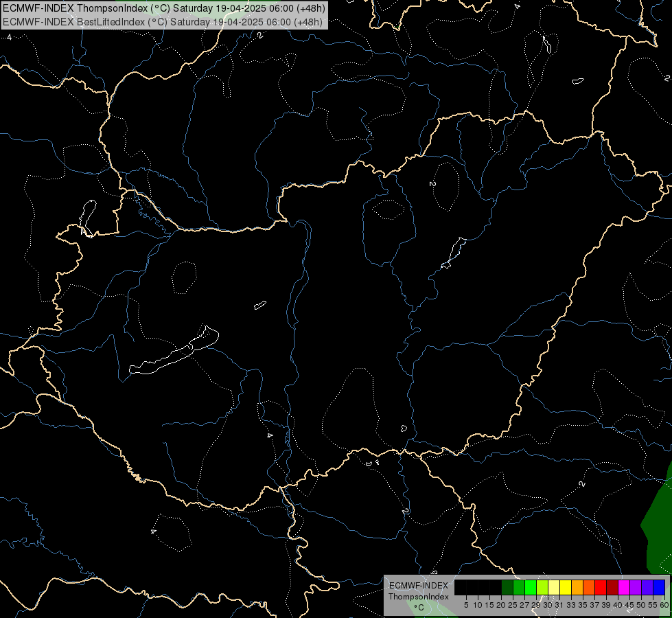Click legend tick value 33

[x=571, y=605]
